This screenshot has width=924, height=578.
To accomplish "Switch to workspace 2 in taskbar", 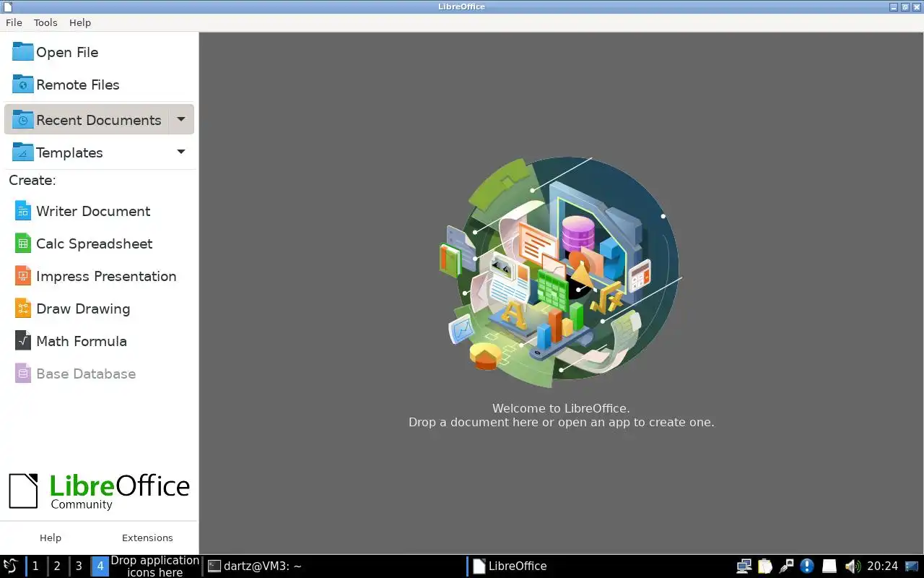I will (57, 566).
